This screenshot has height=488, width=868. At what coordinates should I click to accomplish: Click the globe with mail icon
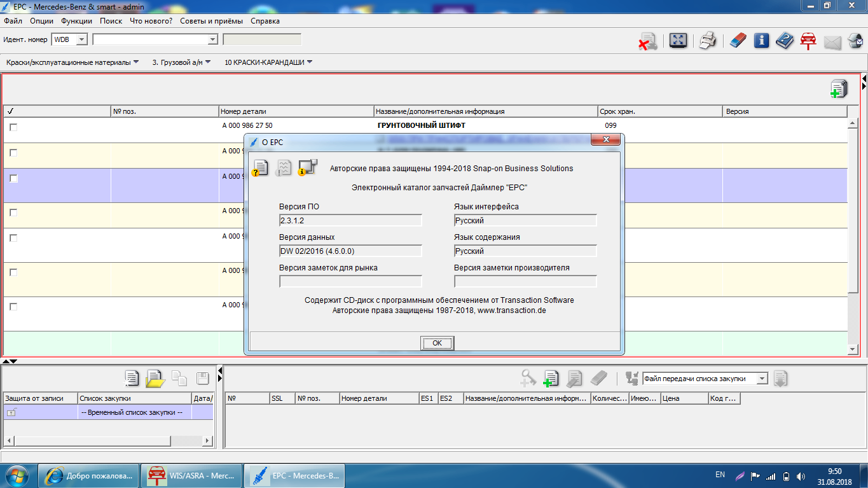855,41
